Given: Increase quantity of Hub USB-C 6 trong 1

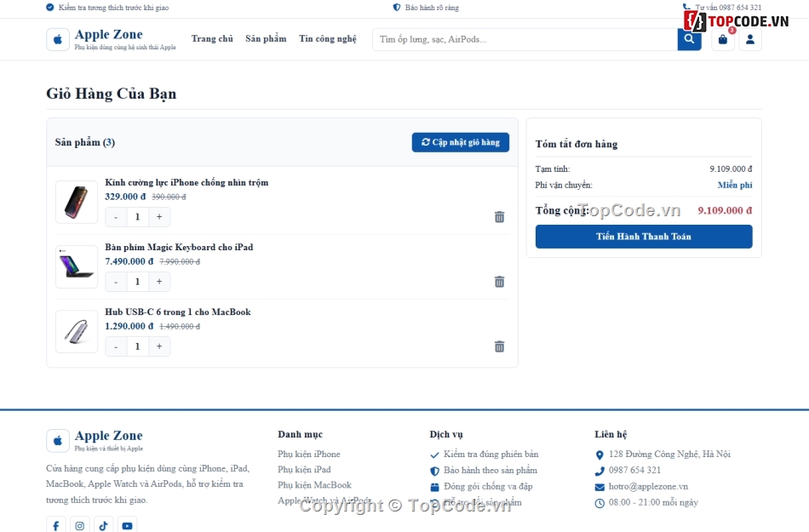Looking at the screenshot, I should coord(159,346).
